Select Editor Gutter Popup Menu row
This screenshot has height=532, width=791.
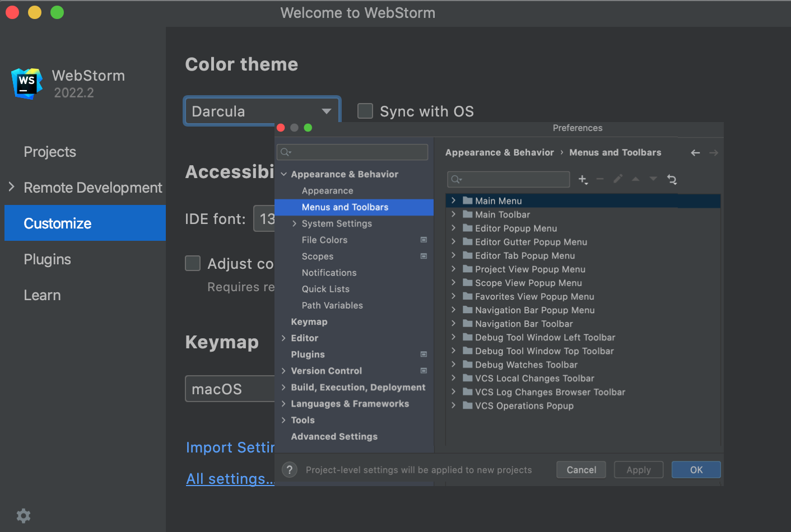click(x=583, y=242)
